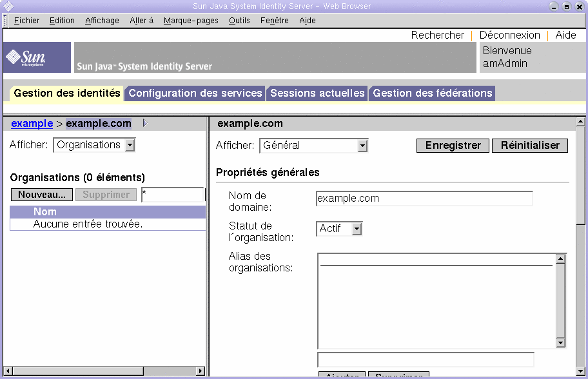Click the Nom de domaine text field

point(424,199)
